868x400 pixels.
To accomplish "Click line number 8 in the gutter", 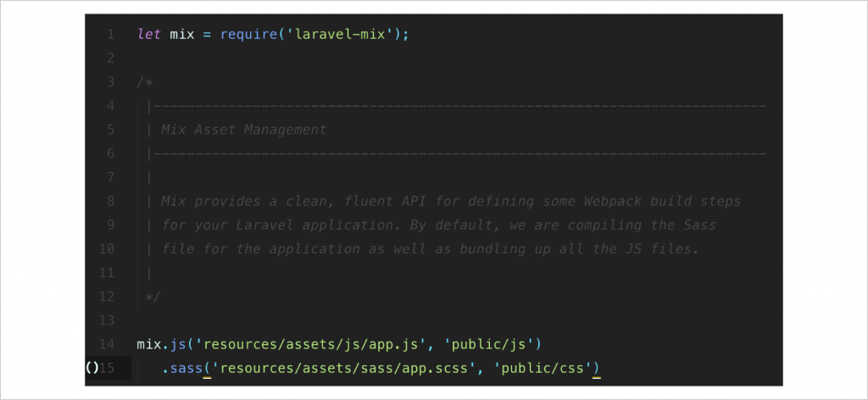I will [111, 202].
